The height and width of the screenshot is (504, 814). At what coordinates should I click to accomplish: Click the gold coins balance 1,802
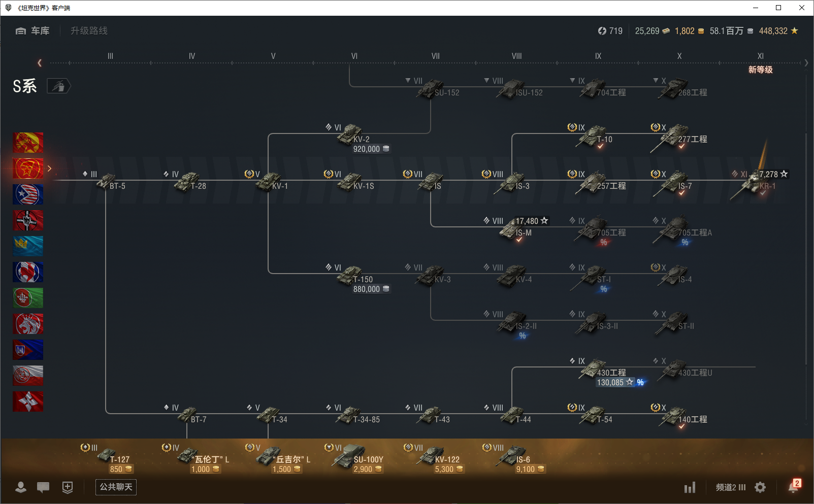689,31
